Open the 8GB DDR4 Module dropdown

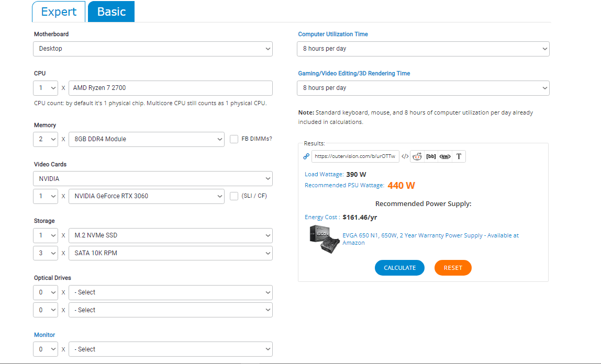click(147, 139)
